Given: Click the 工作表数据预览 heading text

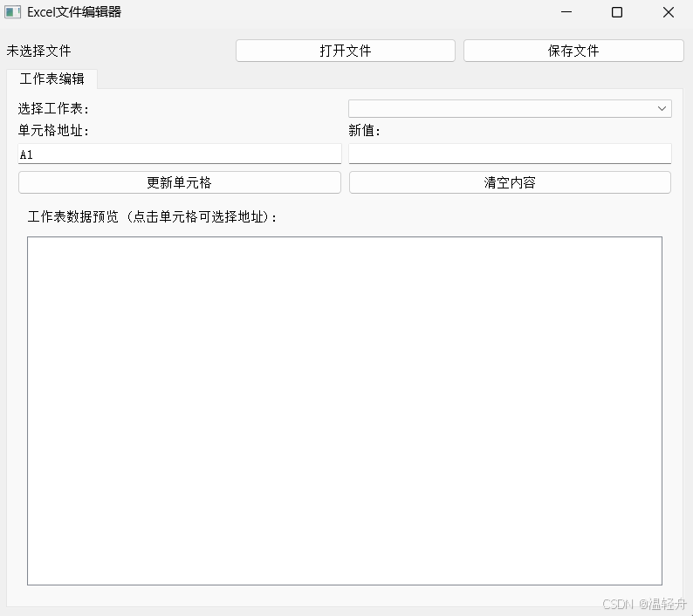Looking at the screenshot, I should pos(153,217).
